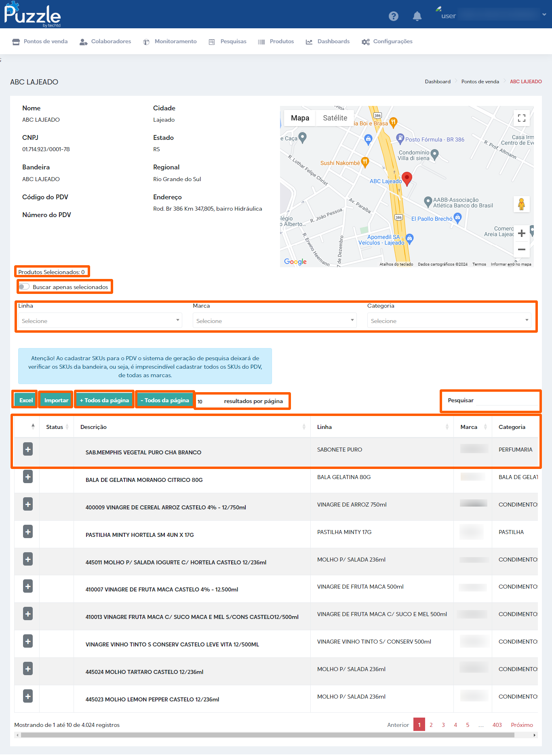This screenshot has width=552, height=756.
Task: Click the Condomínio Villa di siena marker
Action: click(435, 154)
